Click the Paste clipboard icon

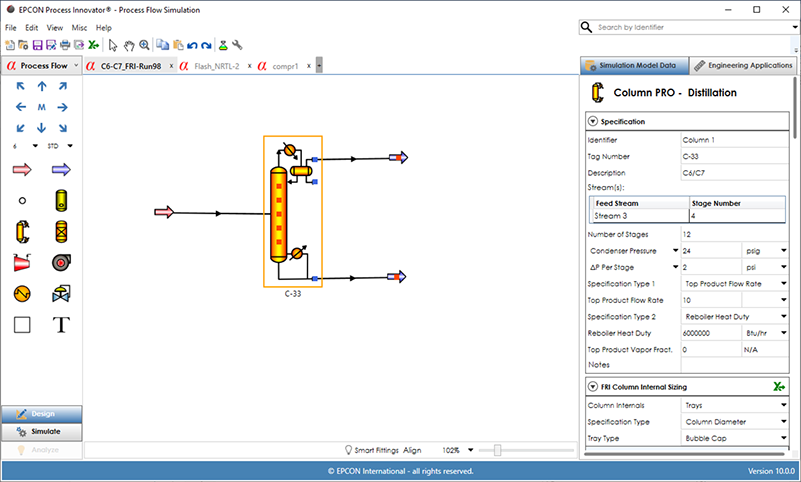click(178, 45)
